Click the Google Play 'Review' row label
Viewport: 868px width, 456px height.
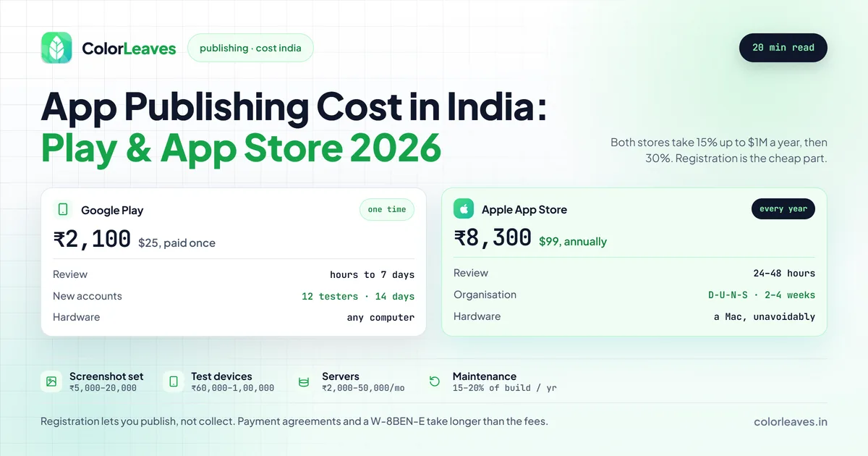tap(70, 274)
